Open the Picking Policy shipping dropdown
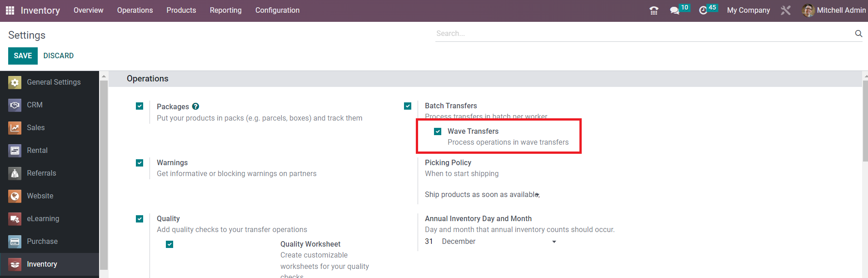 [x=482, y=195]
